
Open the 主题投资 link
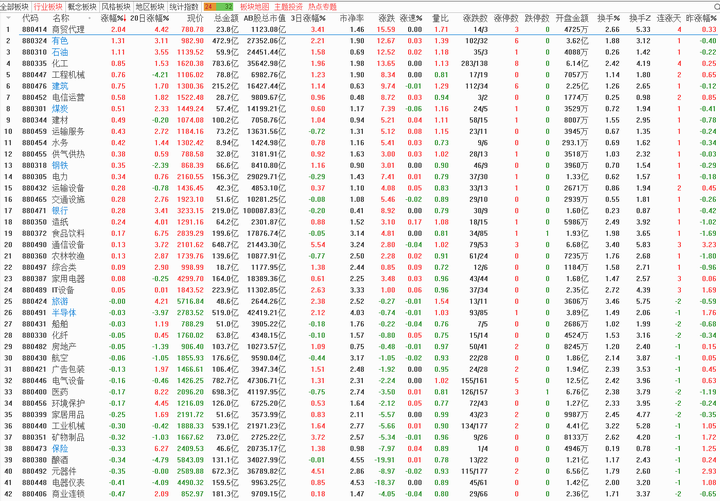(x=288, y=6)
